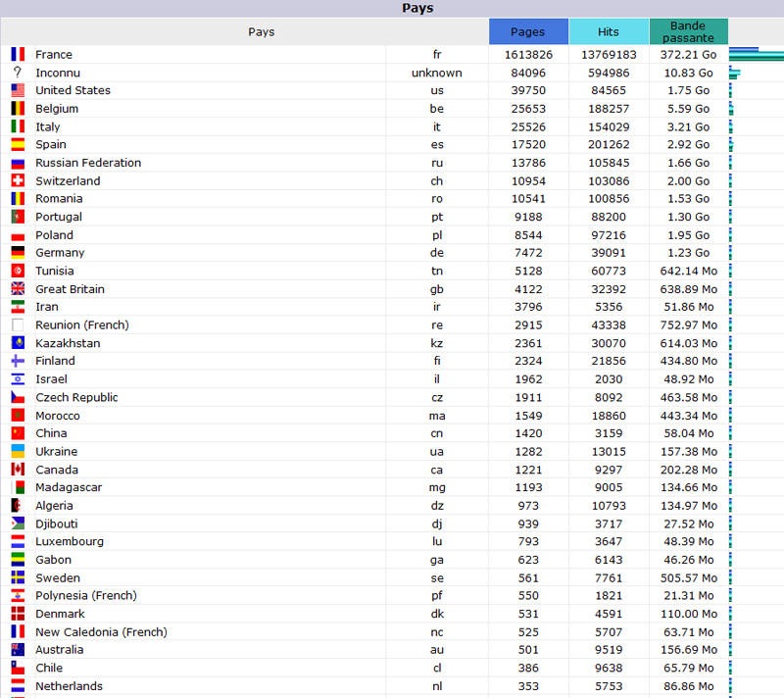Click the Great Britain flag icon
This screenshot has width=784, height=698.
tap(18, 288)
